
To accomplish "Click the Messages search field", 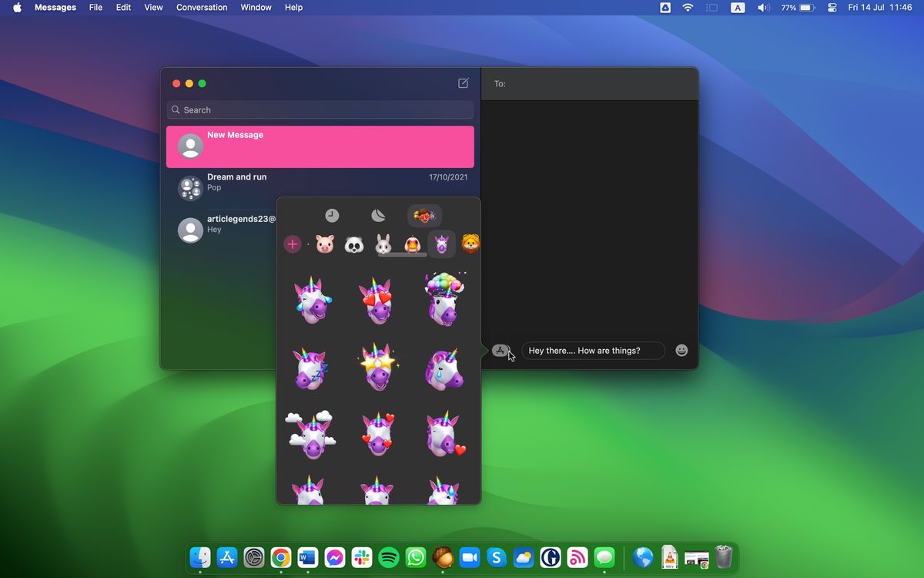I will (320, 109).
